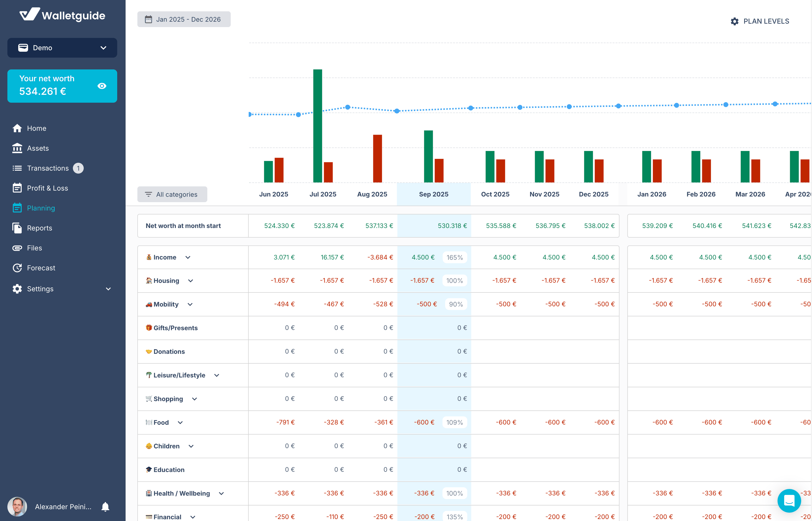Click the Walletguide logo

62,15
